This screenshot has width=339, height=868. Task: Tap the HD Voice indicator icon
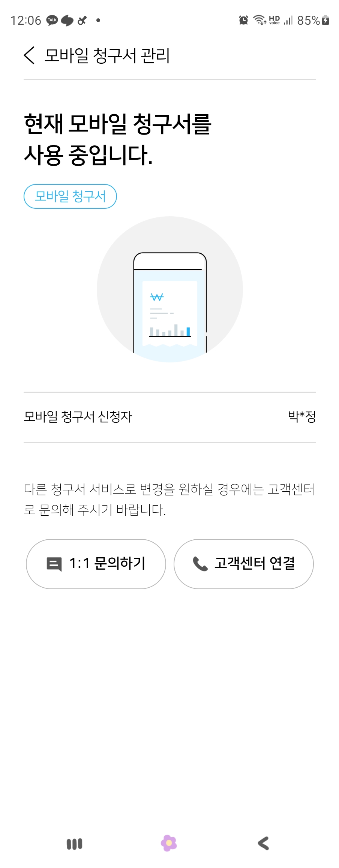[274, 20]
